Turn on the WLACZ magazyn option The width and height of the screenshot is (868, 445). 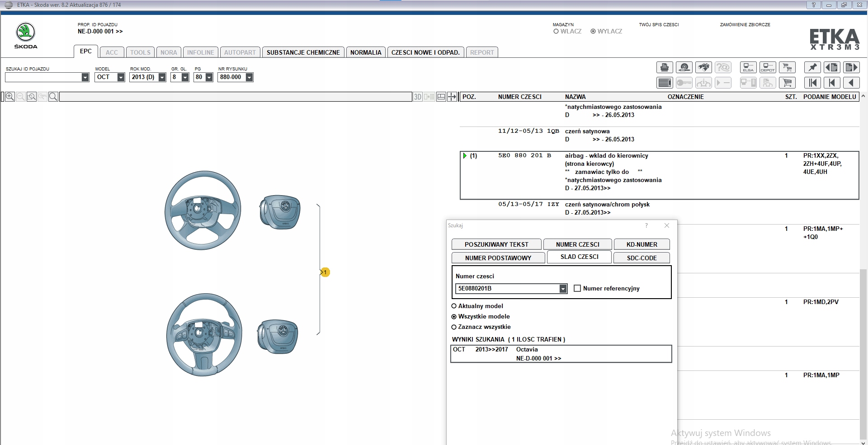coord(556,32)
